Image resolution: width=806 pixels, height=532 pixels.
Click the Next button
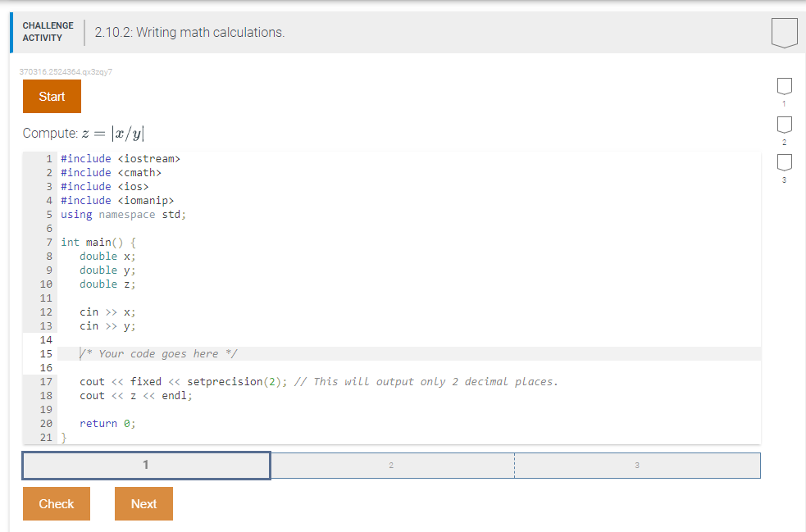(x=144, y=504)
